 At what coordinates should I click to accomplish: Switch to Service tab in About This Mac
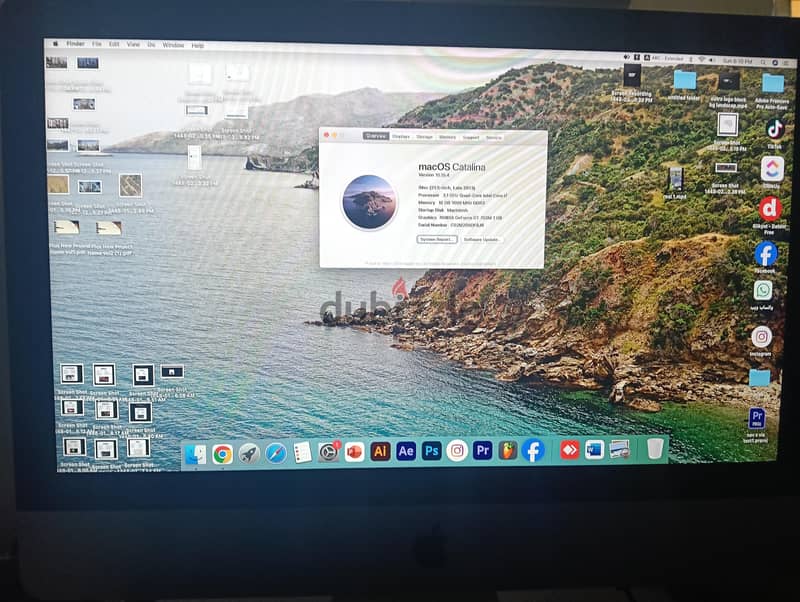click(493, 137)
